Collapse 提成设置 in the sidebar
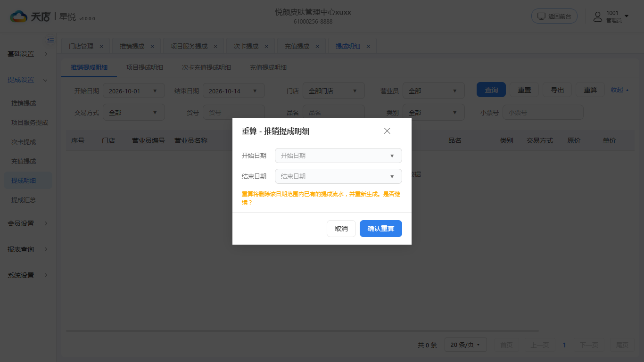 point(28,80)
